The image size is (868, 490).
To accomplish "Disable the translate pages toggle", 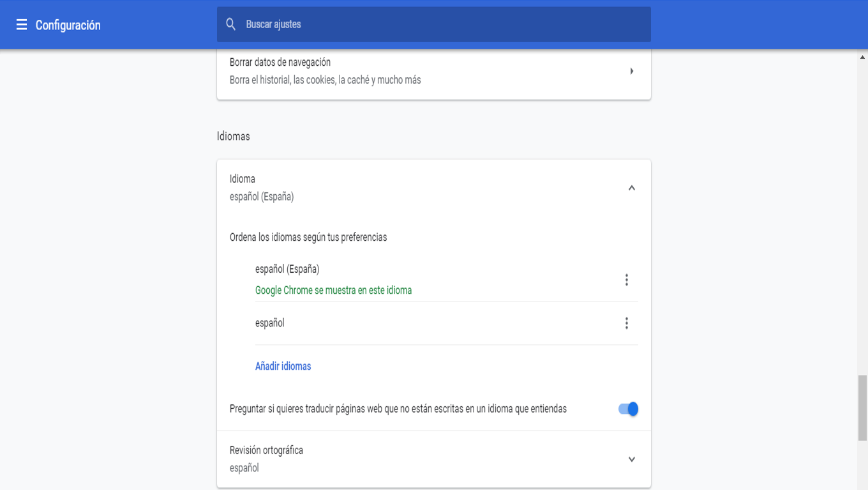I will (628, 409).
